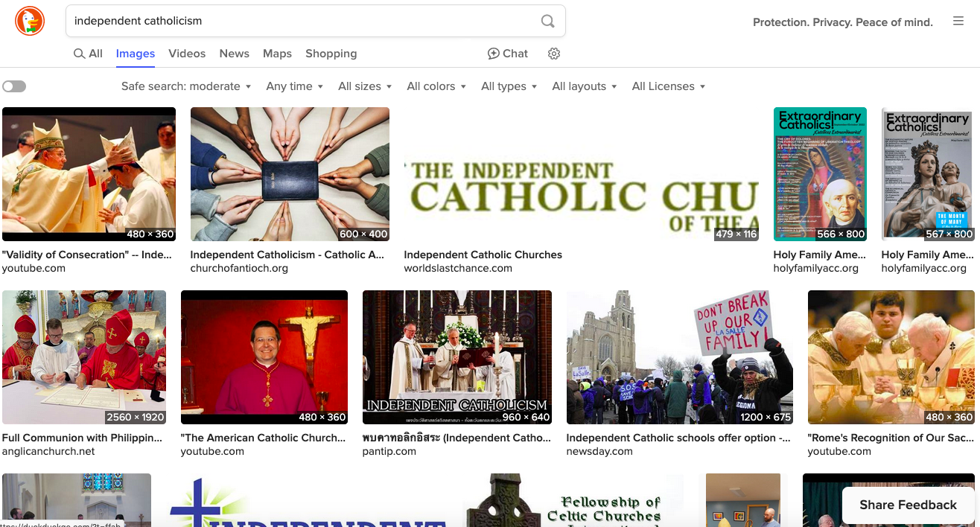Expand the All colors filter
The image size is (980, 527).
coord(436,86)
